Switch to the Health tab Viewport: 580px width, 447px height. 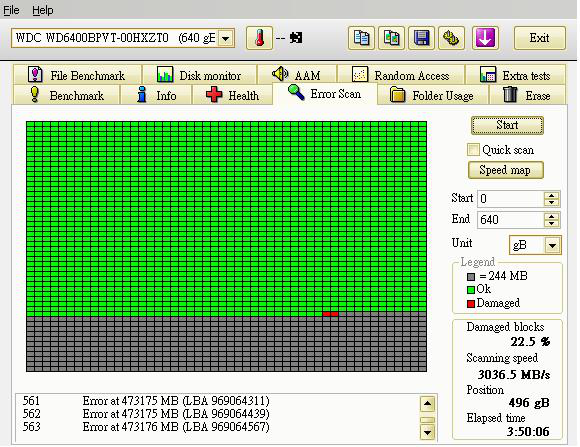pyautogui.click(x=232, y=95)
